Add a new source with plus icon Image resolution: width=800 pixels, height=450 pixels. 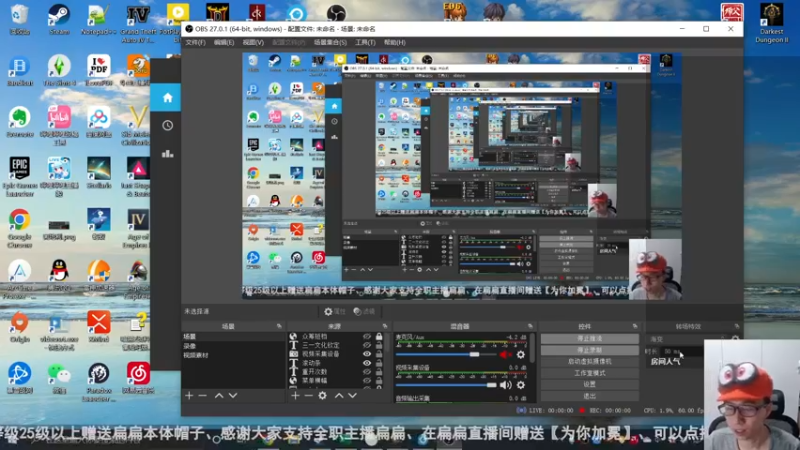click(x=295, y=395)
